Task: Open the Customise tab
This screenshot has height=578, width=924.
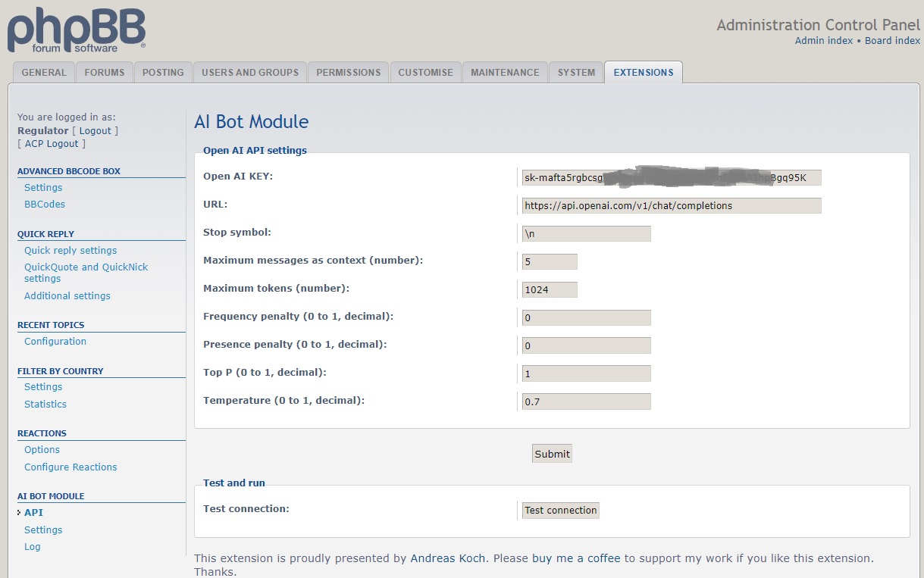Action: coord(425,73)
